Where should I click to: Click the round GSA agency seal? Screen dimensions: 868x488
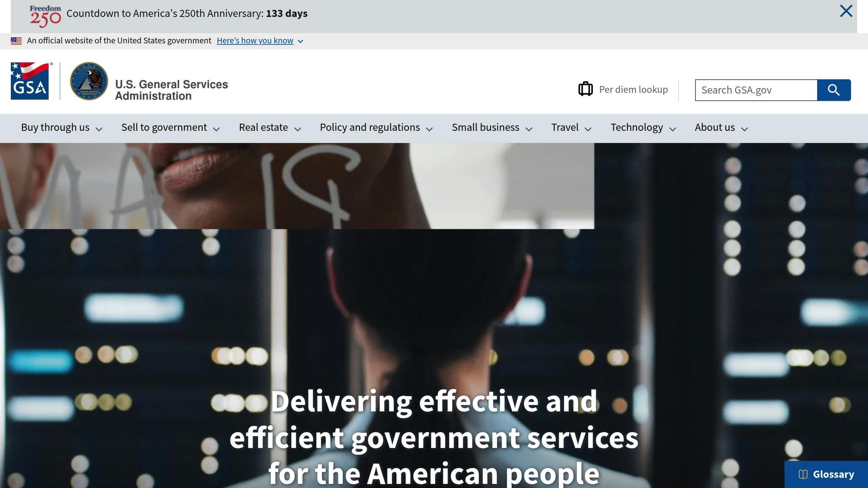point(89,81)
